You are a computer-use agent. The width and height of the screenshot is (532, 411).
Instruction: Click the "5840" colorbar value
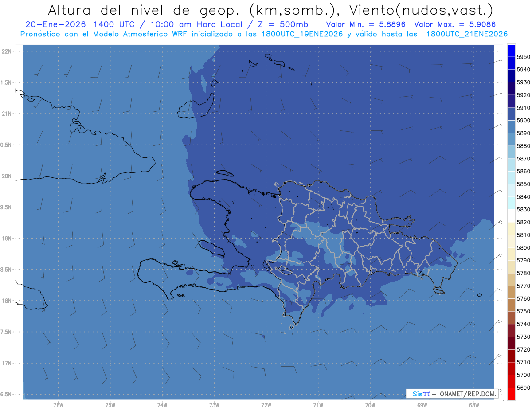point(523,197)
